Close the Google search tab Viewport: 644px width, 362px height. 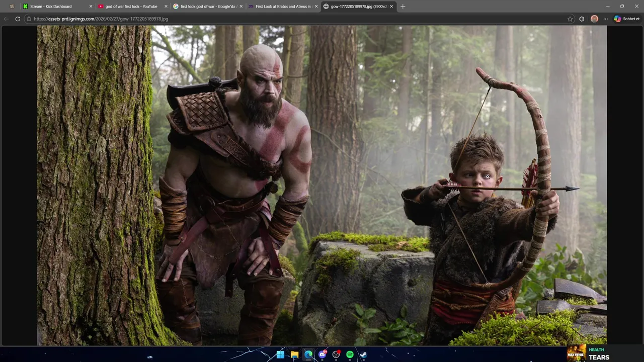tap(241, 7)
